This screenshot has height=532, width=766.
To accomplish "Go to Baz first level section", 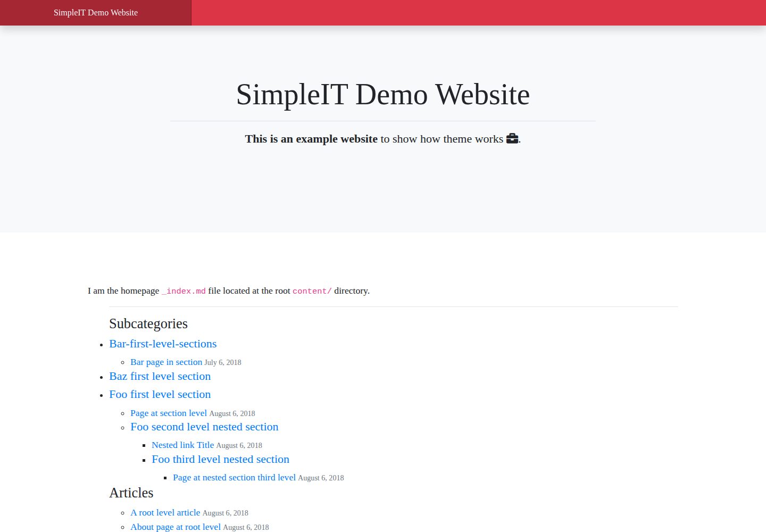I will click(160, 376).
